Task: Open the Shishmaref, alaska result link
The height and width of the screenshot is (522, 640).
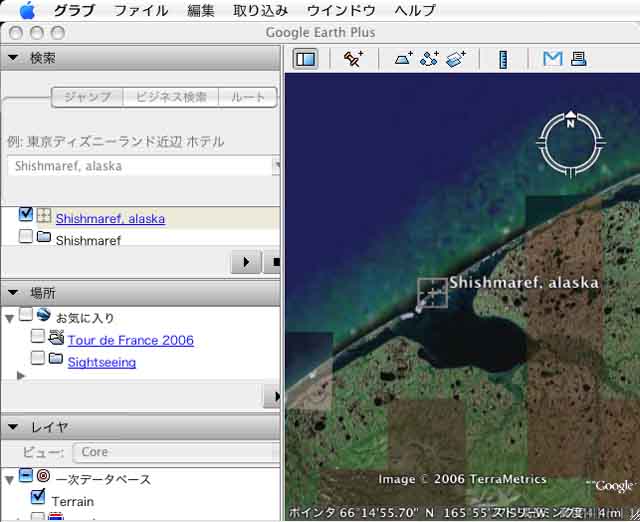Action: 110,219
